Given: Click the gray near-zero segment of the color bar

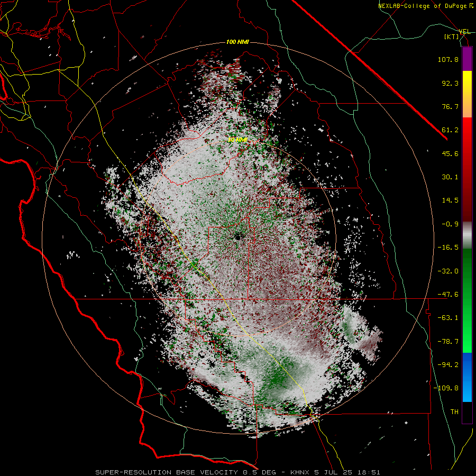Looking at the screenshot, I should (x=467, y=235).
